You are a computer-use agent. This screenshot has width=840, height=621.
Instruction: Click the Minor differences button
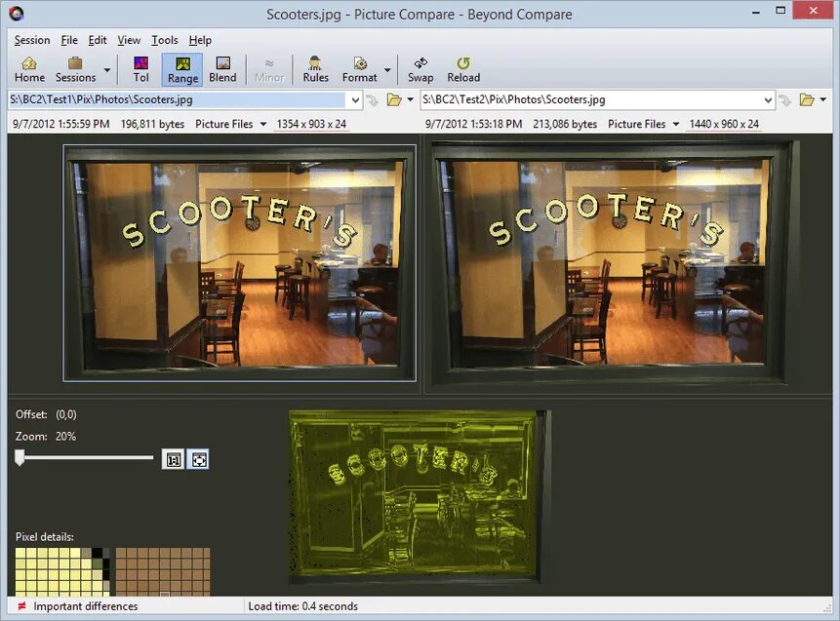(269, 69)
